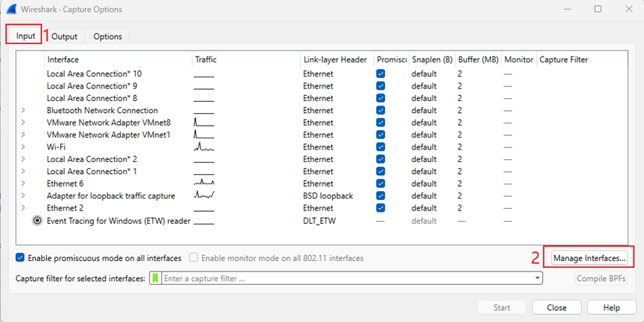
Task: Expand the VMware Network Adapter VMnet8 row
Action: click(23, 122)
